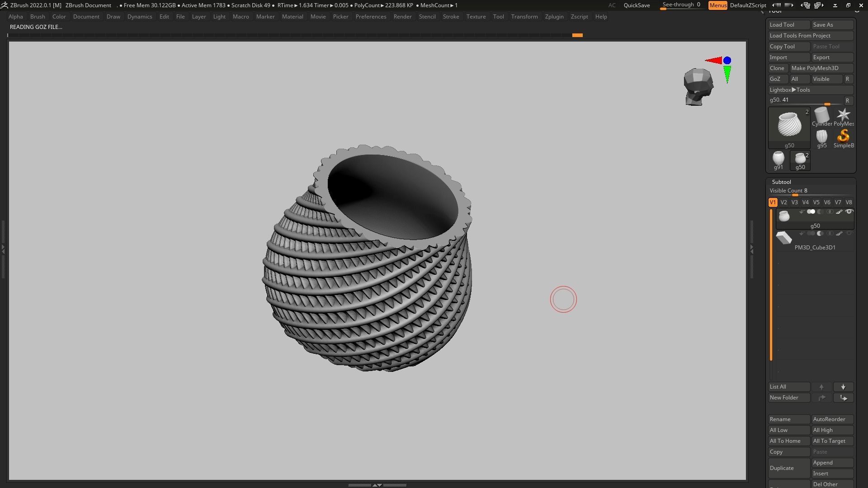Click the previous UI colors arrow icon

[x=776, y=5]
